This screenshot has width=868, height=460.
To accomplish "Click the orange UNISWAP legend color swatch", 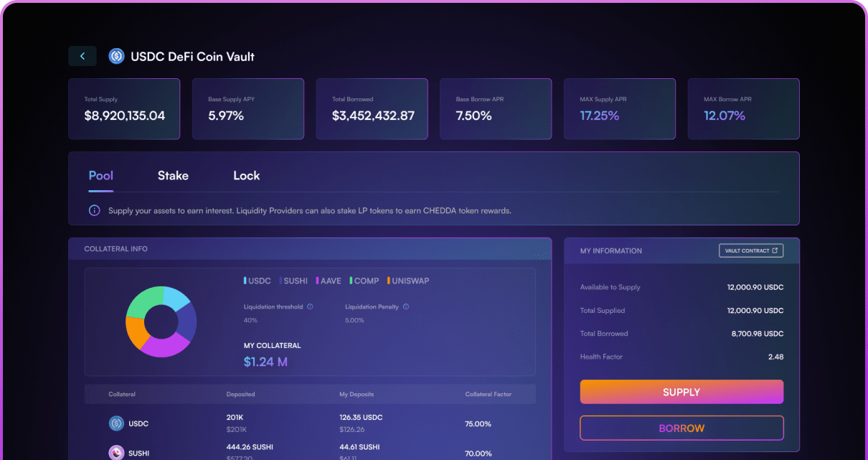I will point(389,281).
